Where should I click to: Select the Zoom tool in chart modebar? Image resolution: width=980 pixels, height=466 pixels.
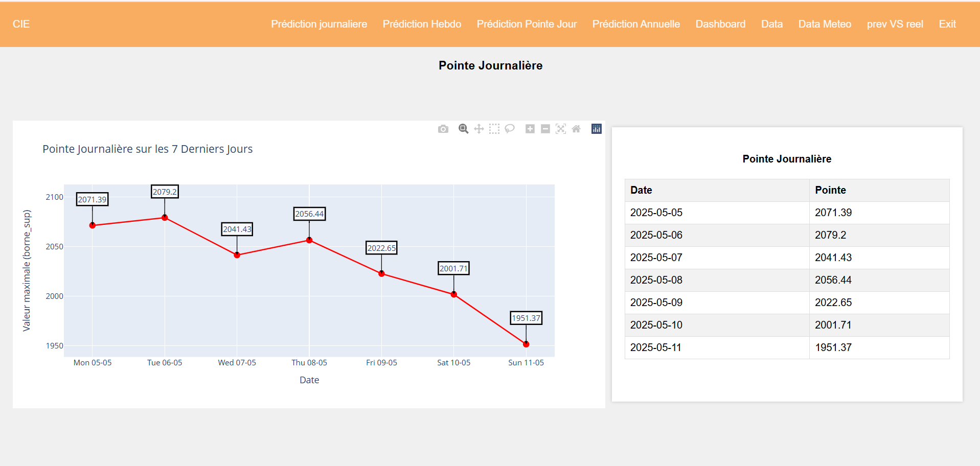point(463,129)
